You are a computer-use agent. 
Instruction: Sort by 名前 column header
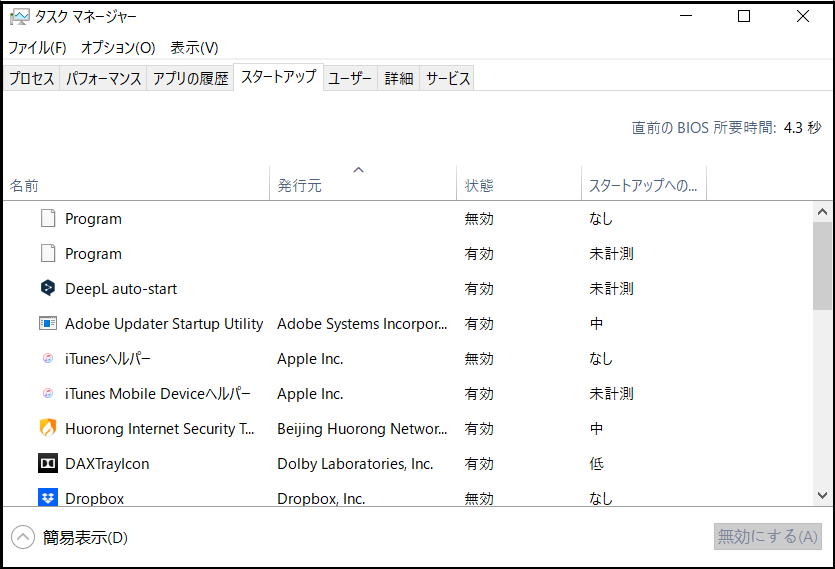click(x=25, y=186)
